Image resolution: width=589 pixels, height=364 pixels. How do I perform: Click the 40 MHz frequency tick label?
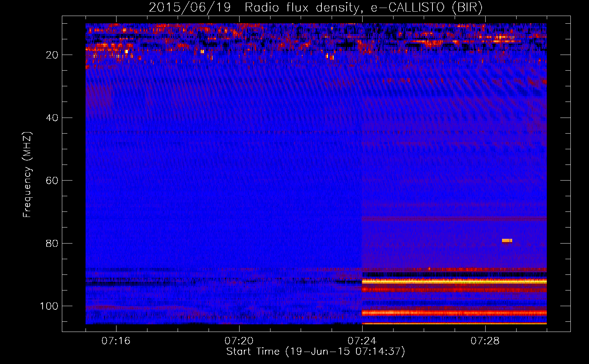tap(52, 118)
